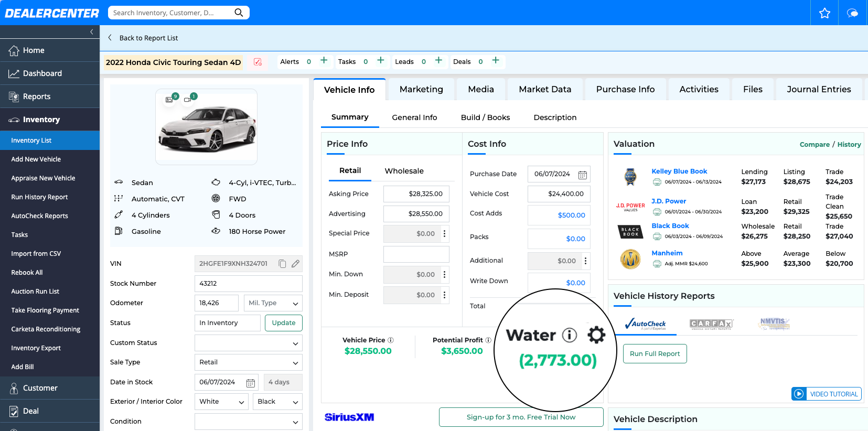Click the Update status button

point(284,323)
